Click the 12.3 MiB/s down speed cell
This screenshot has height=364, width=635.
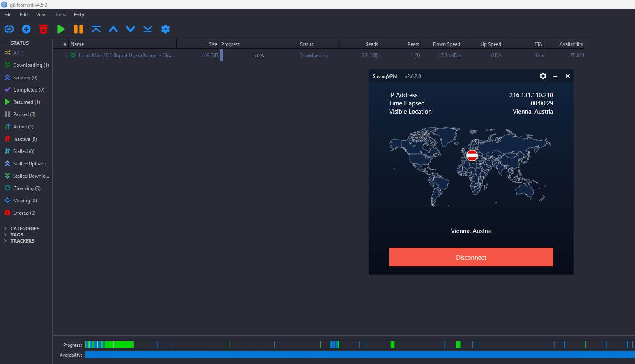click(449, 55)
